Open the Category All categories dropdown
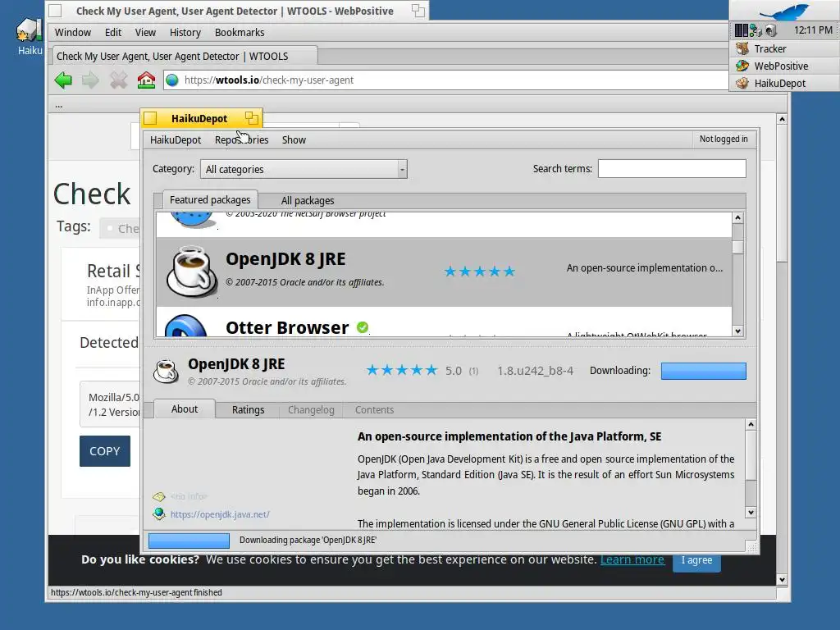The image size is (840, 630). coord(304,169)
